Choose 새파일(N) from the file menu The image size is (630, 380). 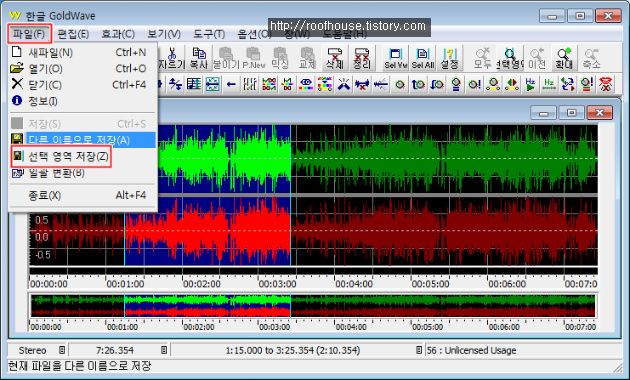[82, 52]
